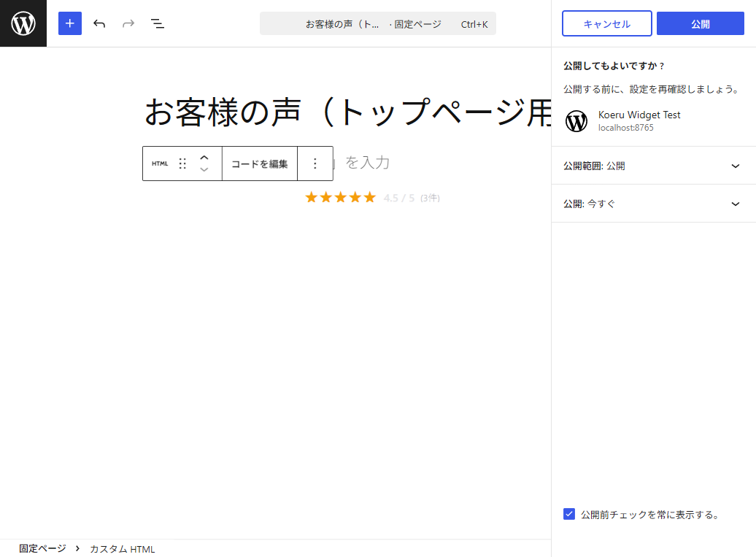This screenshot has width=756, height=557.
Task: Click the コードを編集 button
Action: click(x=259, y=164)
